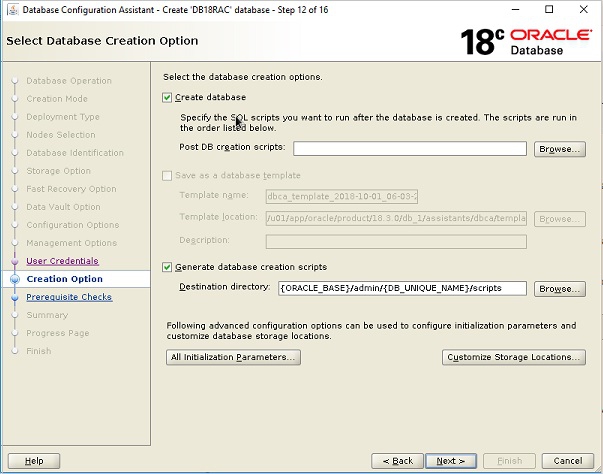Click the 'Select Database Creation Option' heading

click(102, 41)
